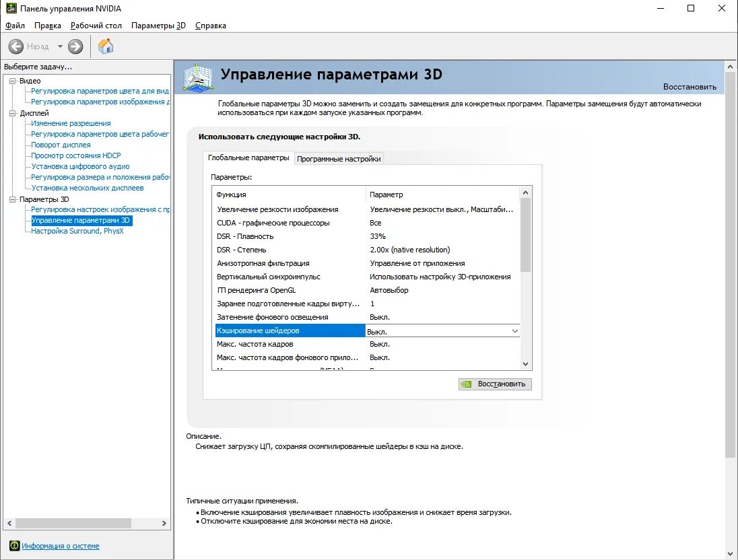Select the Анизотропная фильтрация row
The height and width of the screenshot is (560, 738).
click(367, 264)
